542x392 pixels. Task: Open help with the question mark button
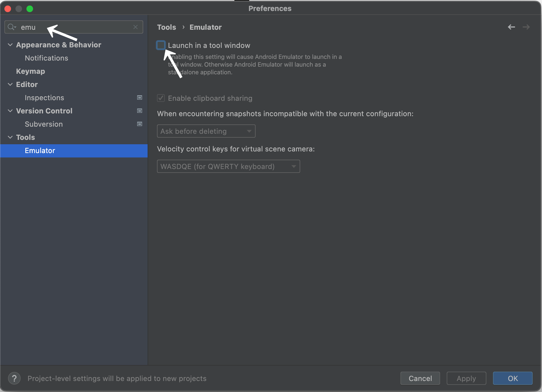coord(14,378)
